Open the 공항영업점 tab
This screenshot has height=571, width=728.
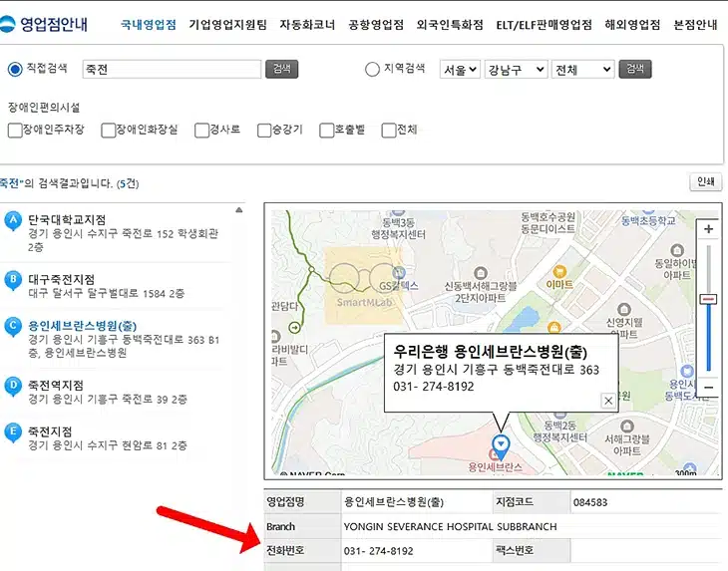coord(376,25)
